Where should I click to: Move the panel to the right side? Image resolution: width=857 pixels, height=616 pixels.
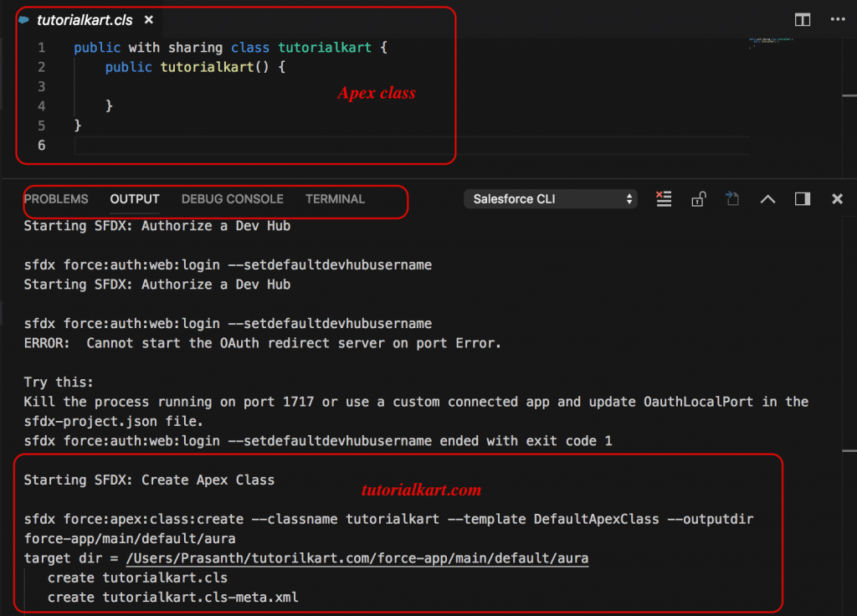coord(802,198)
